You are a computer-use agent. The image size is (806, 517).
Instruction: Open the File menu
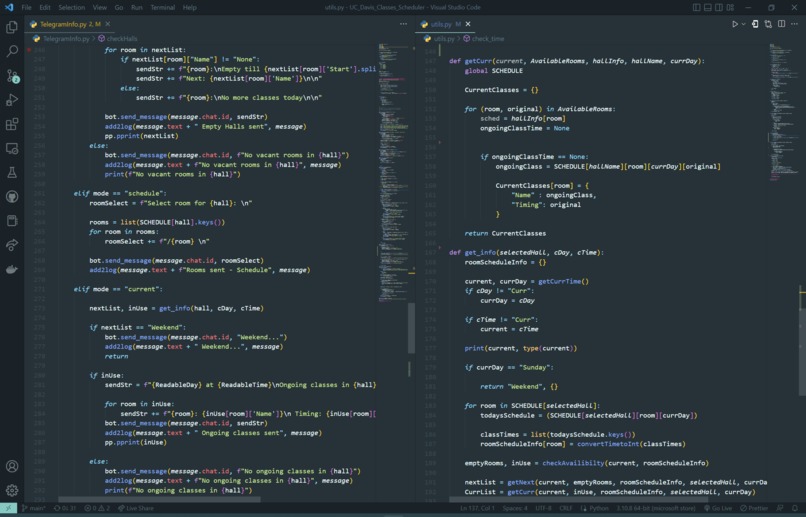point(26,7)
